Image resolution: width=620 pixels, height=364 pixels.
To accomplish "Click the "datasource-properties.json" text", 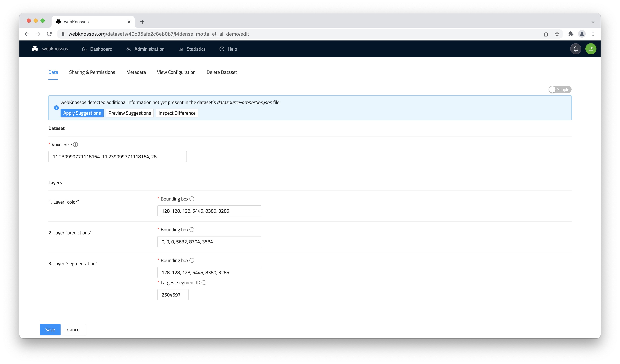I will click(x=245, y=102).
